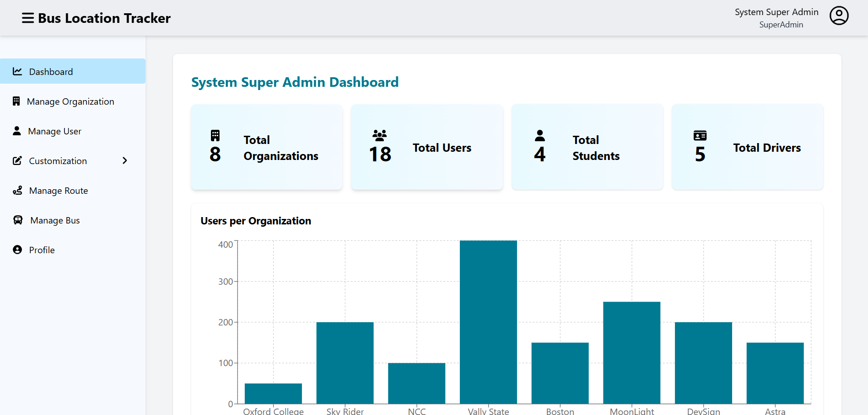Click the Dashboard chart icon in sidebar
868x415 pixels.
coord(17,71)
